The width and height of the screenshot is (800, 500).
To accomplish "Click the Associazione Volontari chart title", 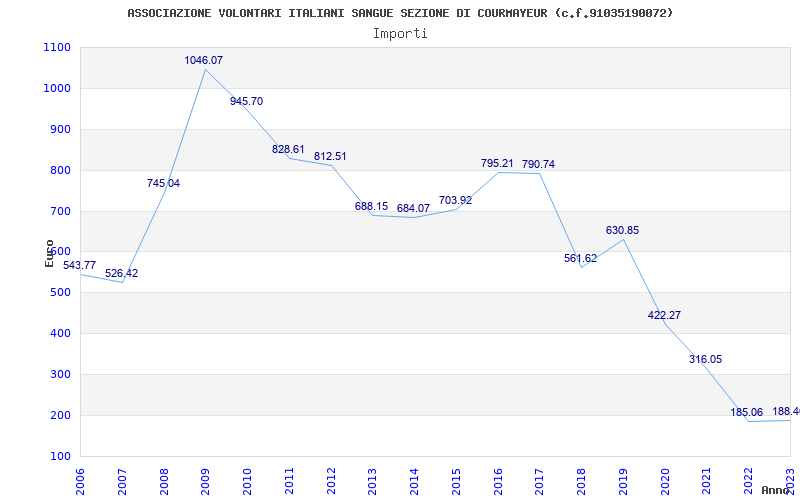I will point(400,13).
